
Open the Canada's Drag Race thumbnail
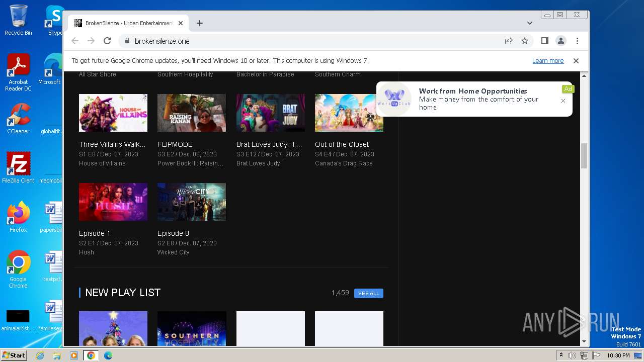349,113
